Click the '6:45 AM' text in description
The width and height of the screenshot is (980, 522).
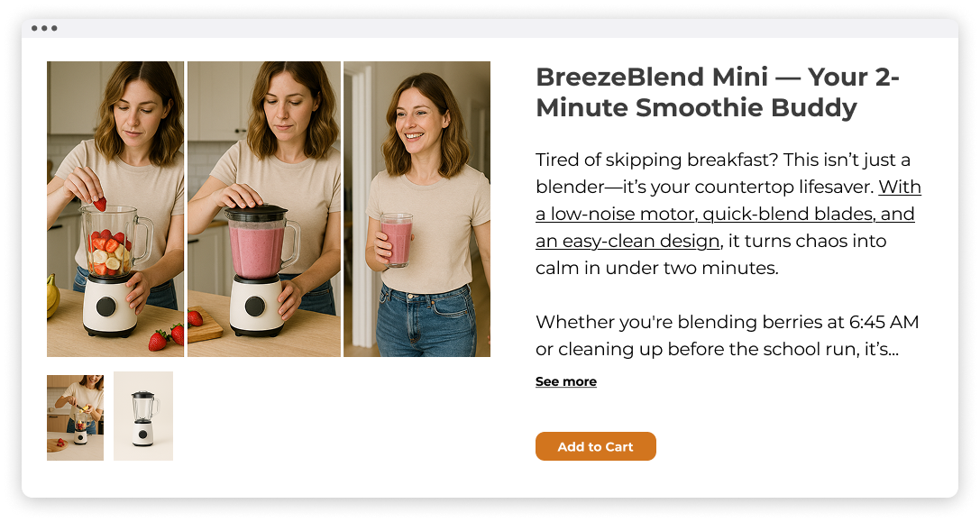(884, 322)
